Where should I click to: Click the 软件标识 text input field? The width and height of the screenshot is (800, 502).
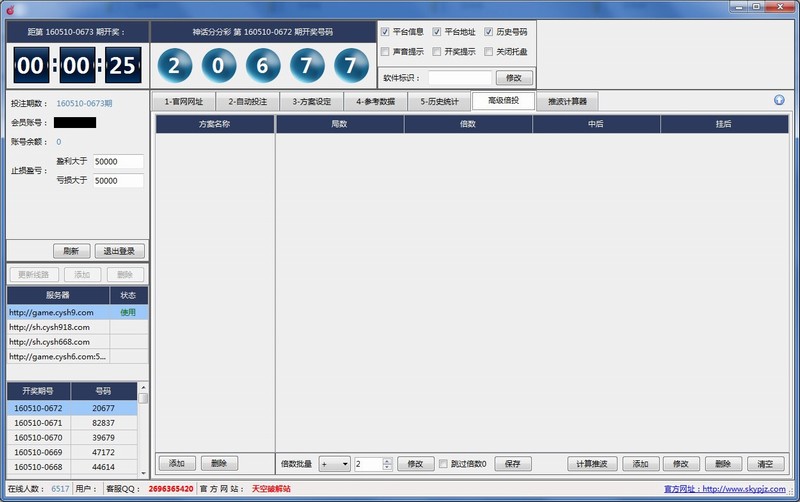coord(460,77)
